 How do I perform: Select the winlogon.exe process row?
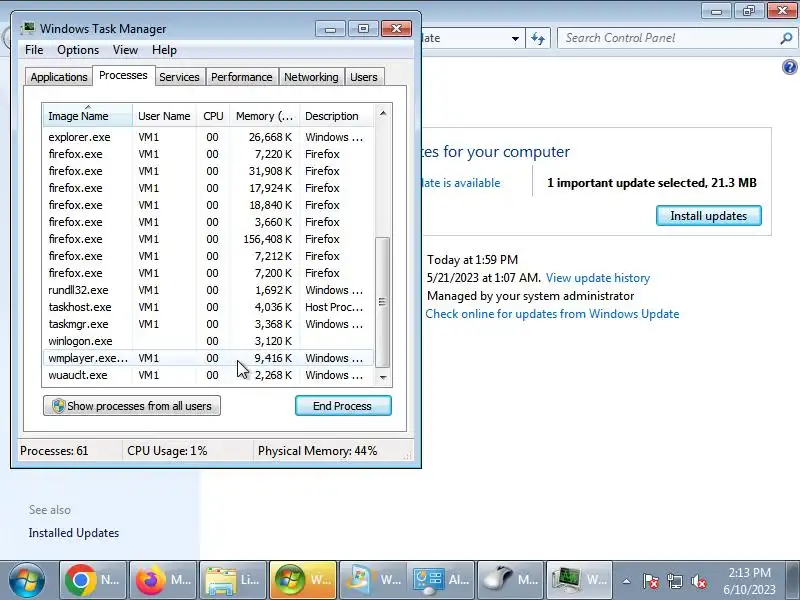208,341
